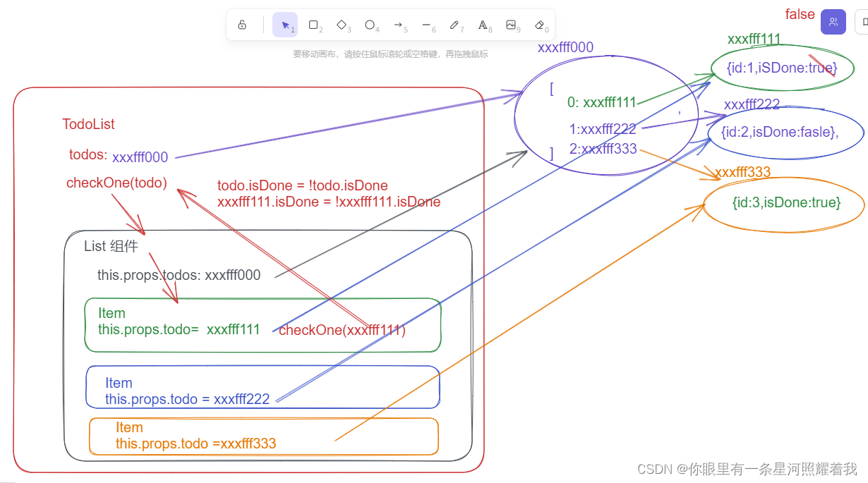Select orange 'xxxfff333' label above third object
Viewport: 868px width, 483px height.
coord(743,172)
